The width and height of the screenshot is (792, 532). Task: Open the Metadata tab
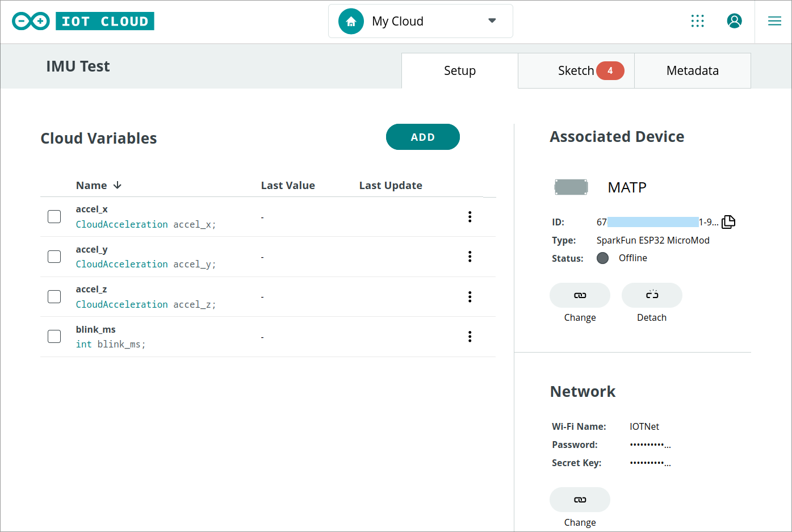(x=692, y=70)
